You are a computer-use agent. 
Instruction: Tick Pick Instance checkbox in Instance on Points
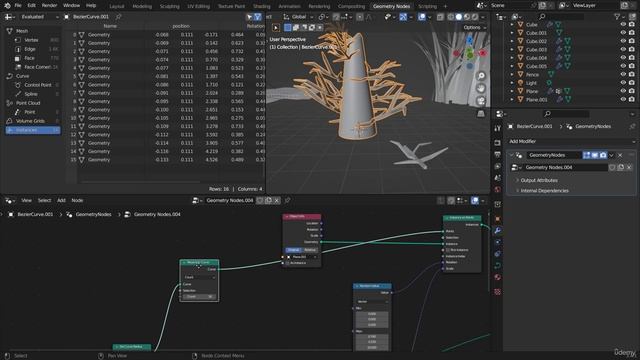point(448,250)
